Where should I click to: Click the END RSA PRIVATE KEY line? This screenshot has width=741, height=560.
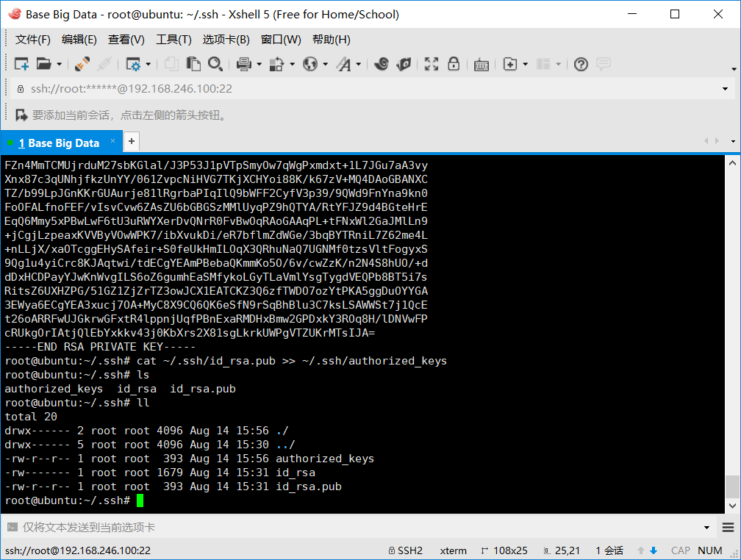click(100, 347)
